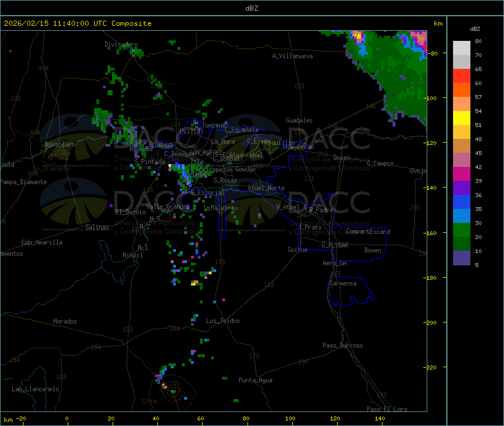Select the dark green swatch between 20 and 10

click(461, 244)
